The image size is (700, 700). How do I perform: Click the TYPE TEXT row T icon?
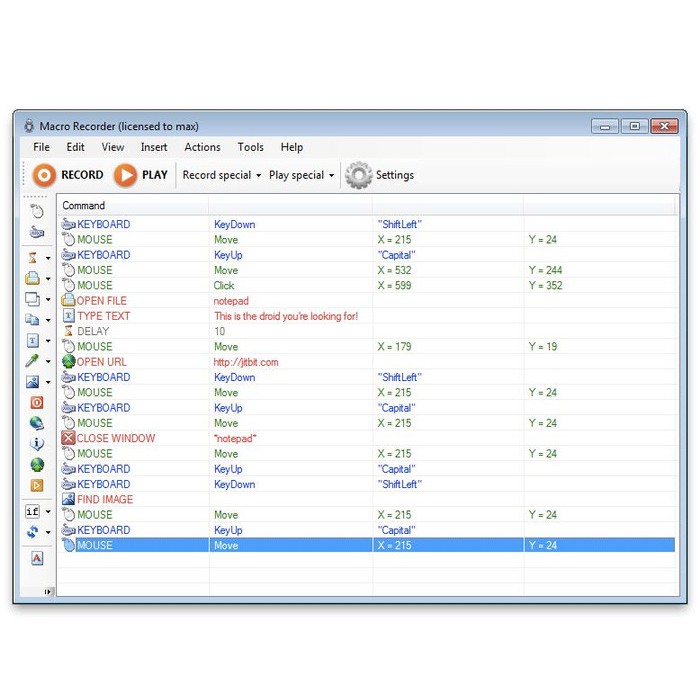[x=68, y=316]
